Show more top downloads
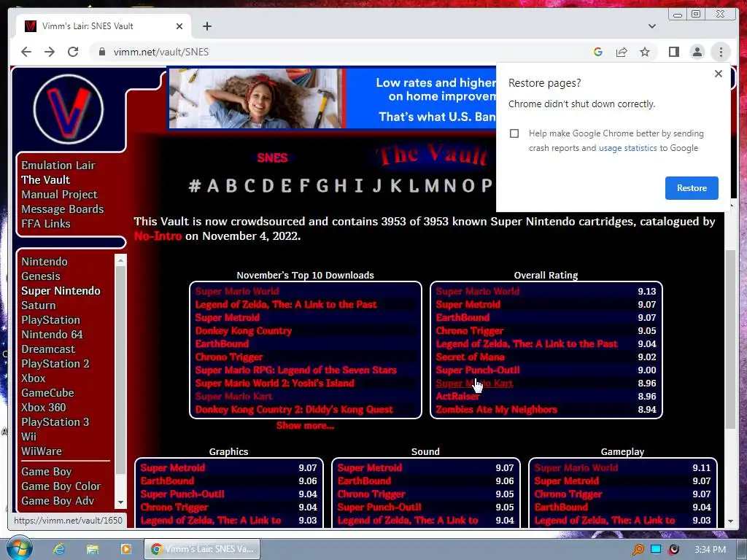747x560 pixels. click(x=306, y=426)
